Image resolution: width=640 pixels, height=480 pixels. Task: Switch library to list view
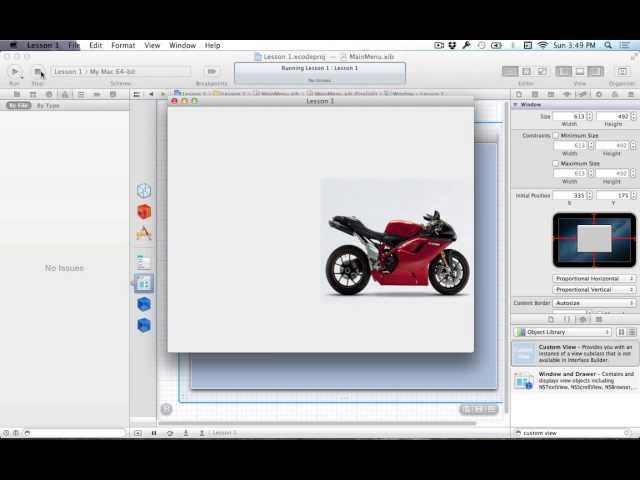click(631, 332)
